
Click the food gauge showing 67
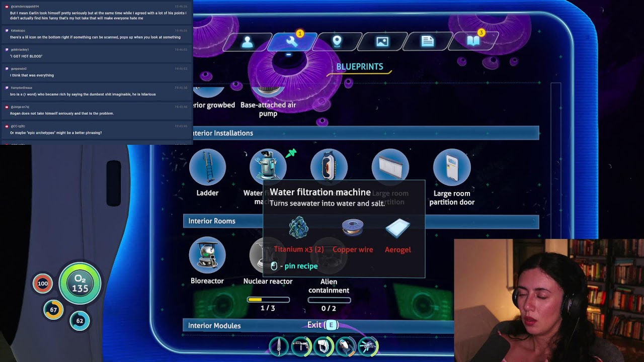pos(53,310)
